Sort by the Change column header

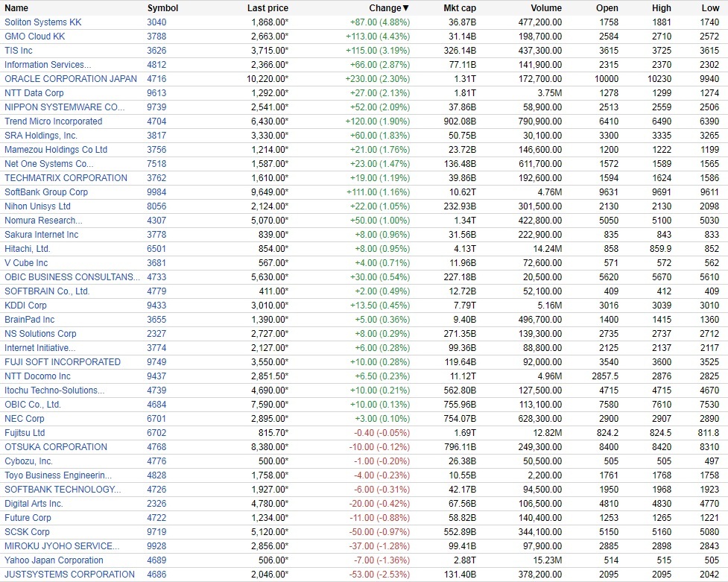pos(389,8)
